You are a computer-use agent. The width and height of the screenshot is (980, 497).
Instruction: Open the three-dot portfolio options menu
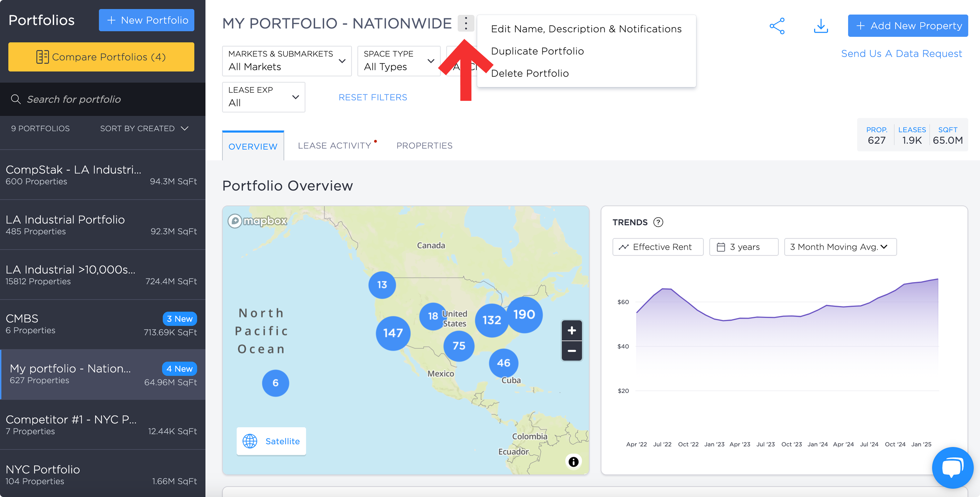[466, 23]
